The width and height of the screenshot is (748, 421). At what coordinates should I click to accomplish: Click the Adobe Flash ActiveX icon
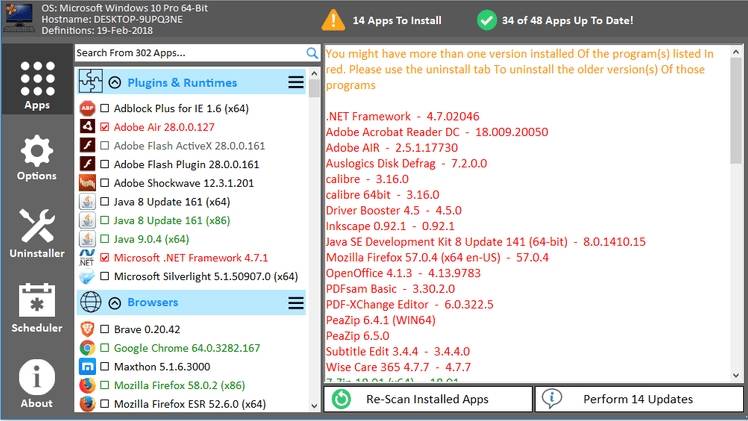click(x=87, y=145)
